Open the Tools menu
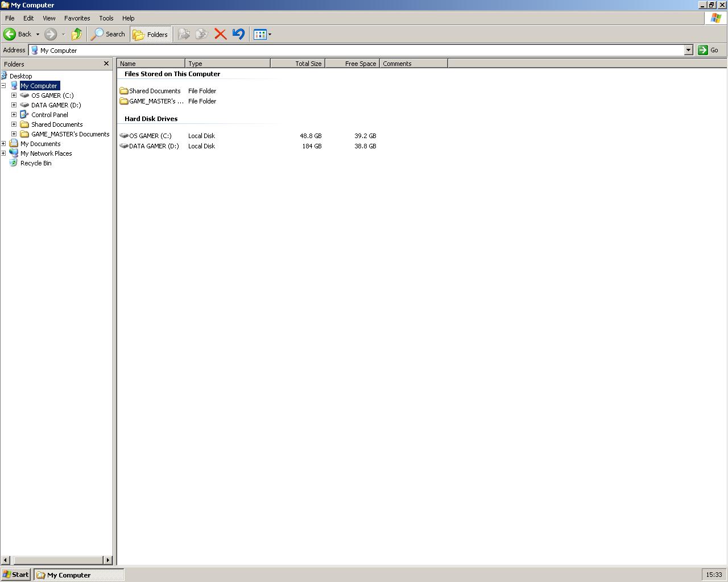The width and height of the screenshot is (728, 582). pyautogui.click(x=106, y=18)
